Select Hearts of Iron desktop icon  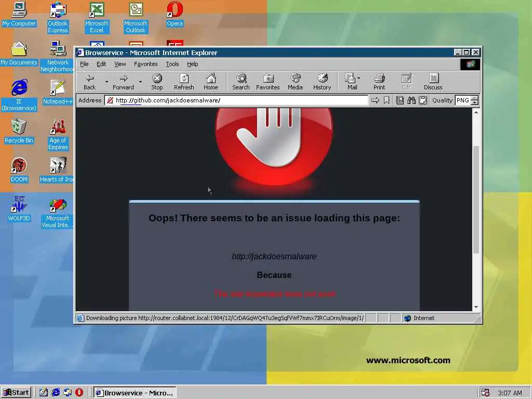click(57, 170)
